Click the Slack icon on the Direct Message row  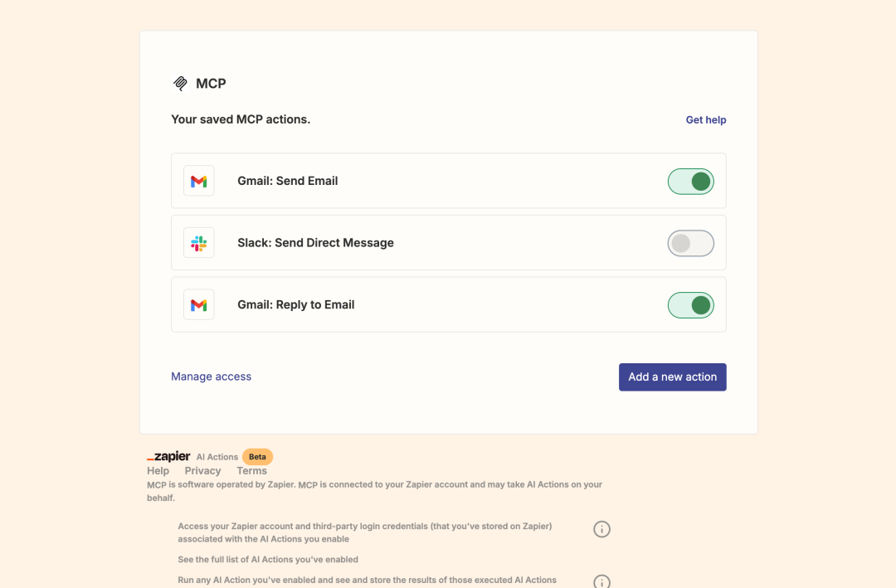(198, 242)
